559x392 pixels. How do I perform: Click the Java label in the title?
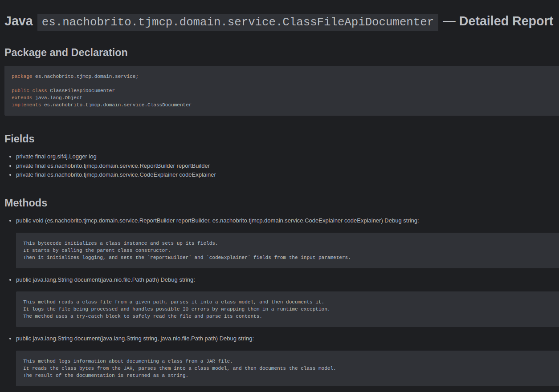[x=18, y=20]
